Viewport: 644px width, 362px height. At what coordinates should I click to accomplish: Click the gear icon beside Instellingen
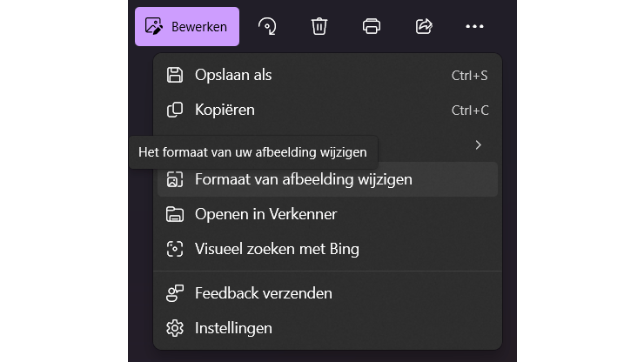click(x=175, y=328)
